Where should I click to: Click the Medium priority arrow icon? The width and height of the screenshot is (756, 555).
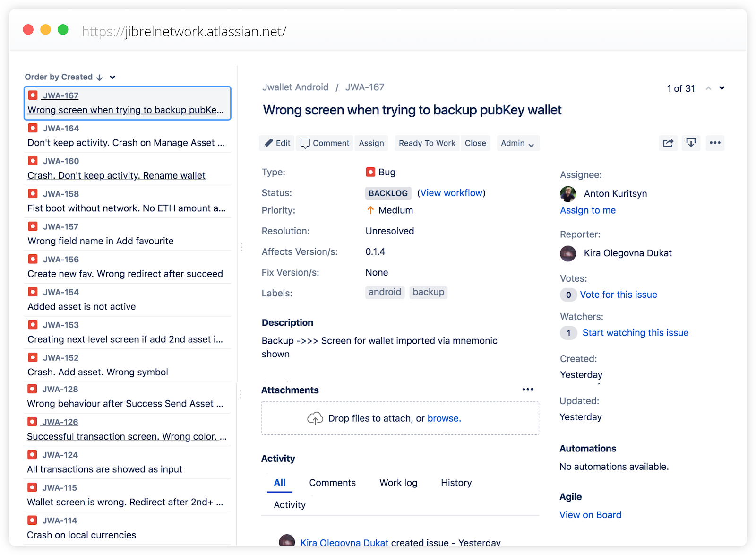tap(370, 210)
